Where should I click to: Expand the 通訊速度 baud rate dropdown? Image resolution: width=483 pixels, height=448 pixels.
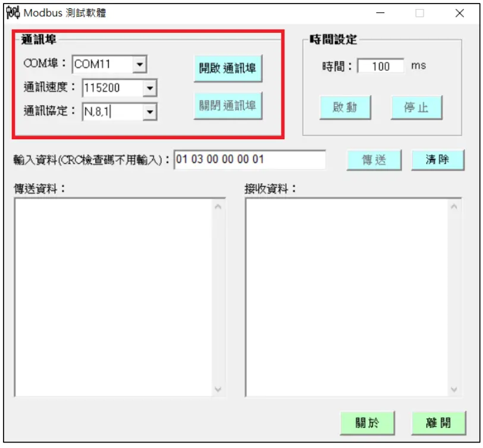click(150, 87)
